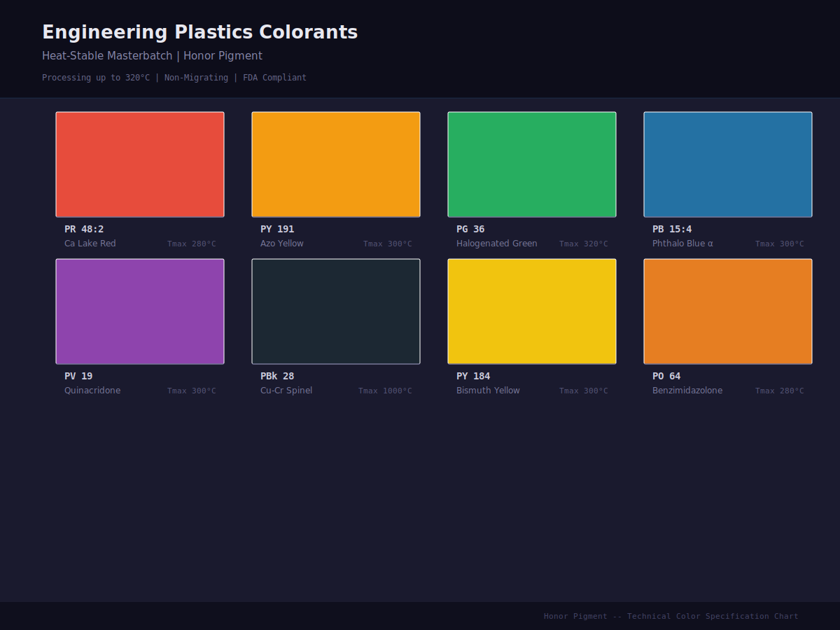Select the PV 19 Quinacridone swatch
Image resolution: width=840 pixels, height=630 pixels.
(139, 311)
